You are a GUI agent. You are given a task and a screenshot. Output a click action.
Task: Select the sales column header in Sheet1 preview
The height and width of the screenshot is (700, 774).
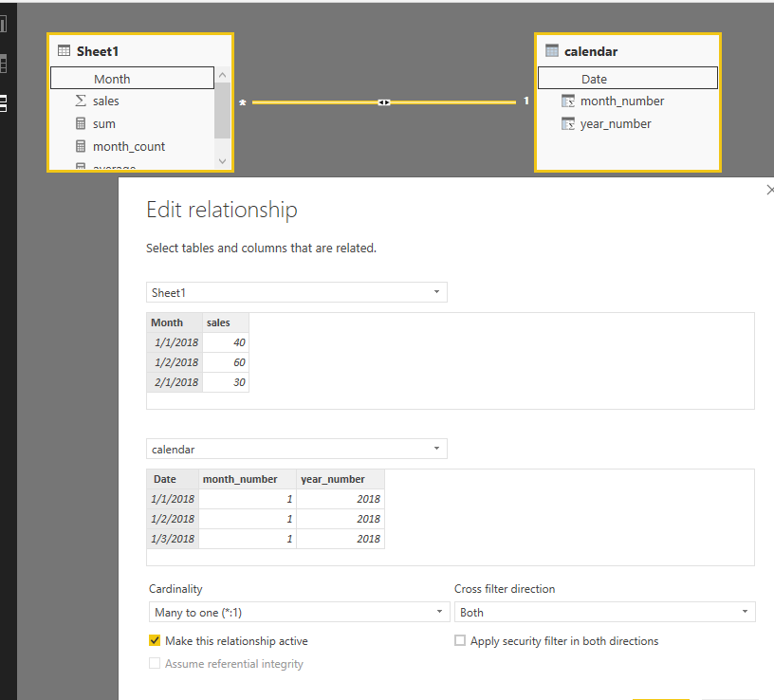(226, 322)
